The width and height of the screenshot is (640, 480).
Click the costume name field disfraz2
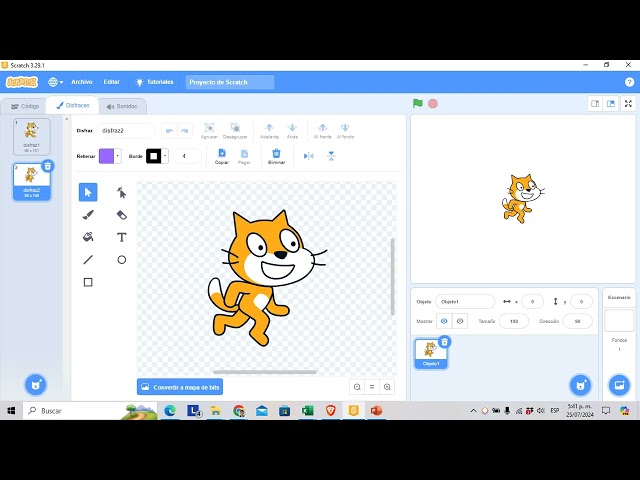click(126, 131)
